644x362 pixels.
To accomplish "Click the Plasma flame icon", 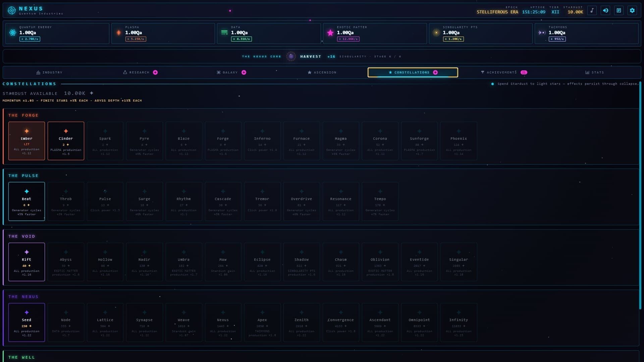I will tap(119, 33).
